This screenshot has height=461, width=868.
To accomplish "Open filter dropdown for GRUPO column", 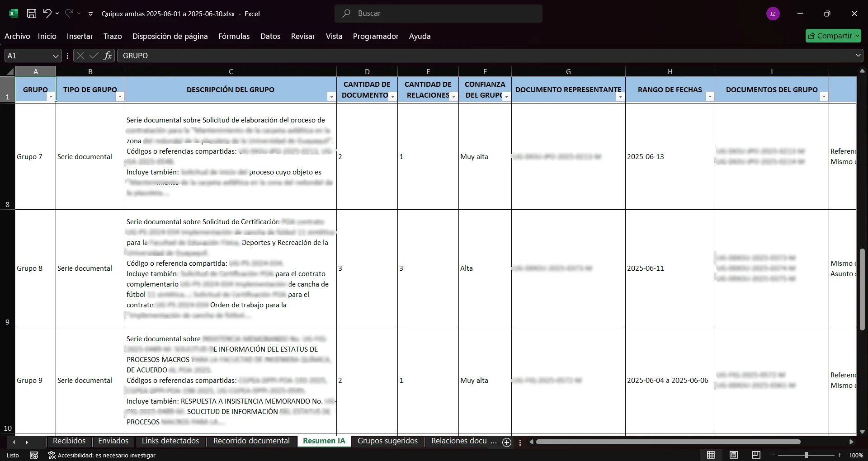I will (51, 97).
